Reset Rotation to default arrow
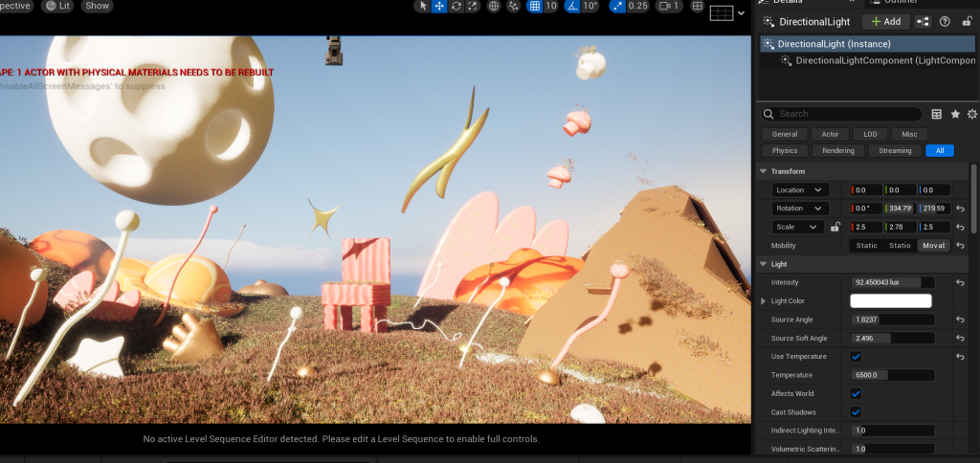980x463 pixels. (x=960, y=209)
